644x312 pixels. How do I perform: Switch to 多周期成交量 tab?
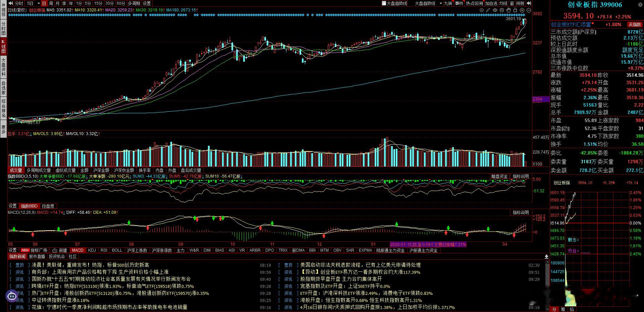39,170
